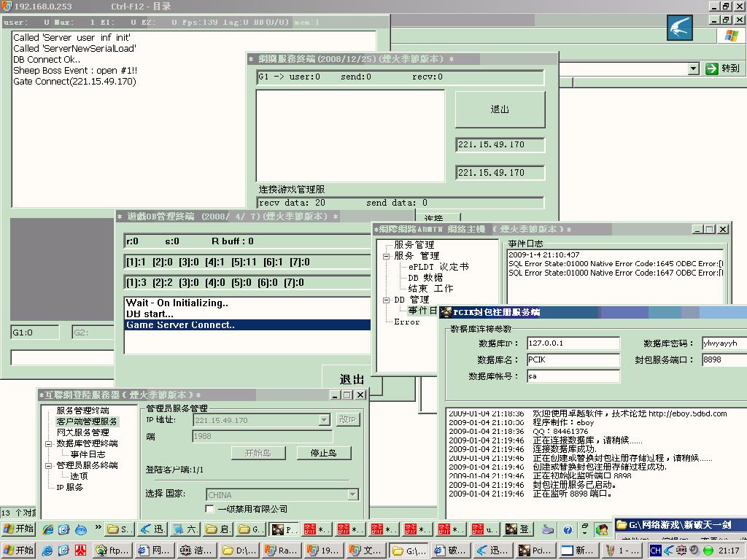
Task: Collapse the 数据库管理终端 tree node
Action: (49, 443)
